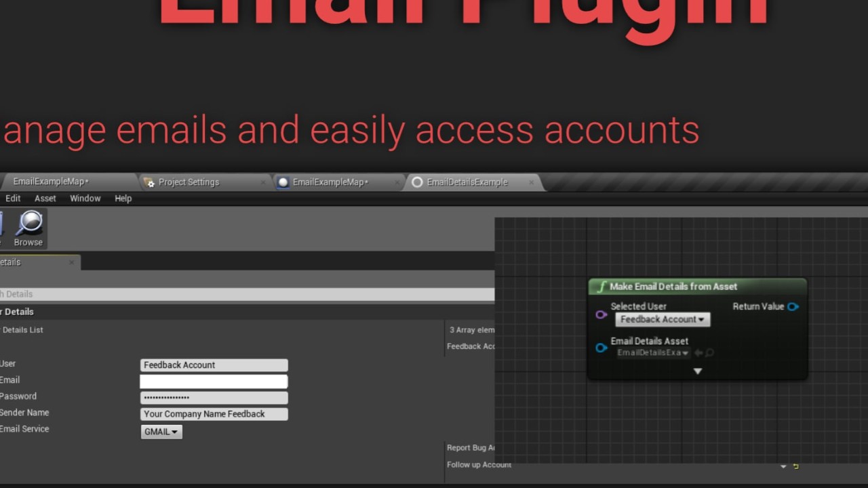Click the purple Selected User input pin
The image size is (868, 488).
coord(601,314)
